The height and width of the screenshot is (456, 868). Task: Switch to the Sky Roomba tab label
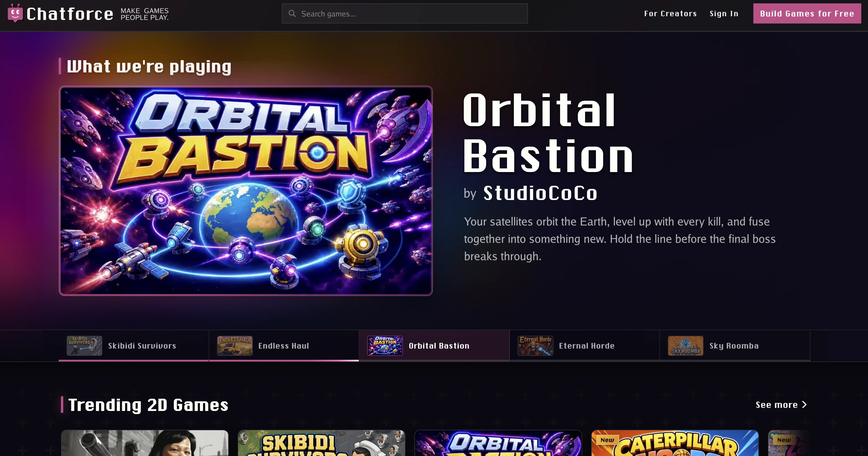pos(734,346)
